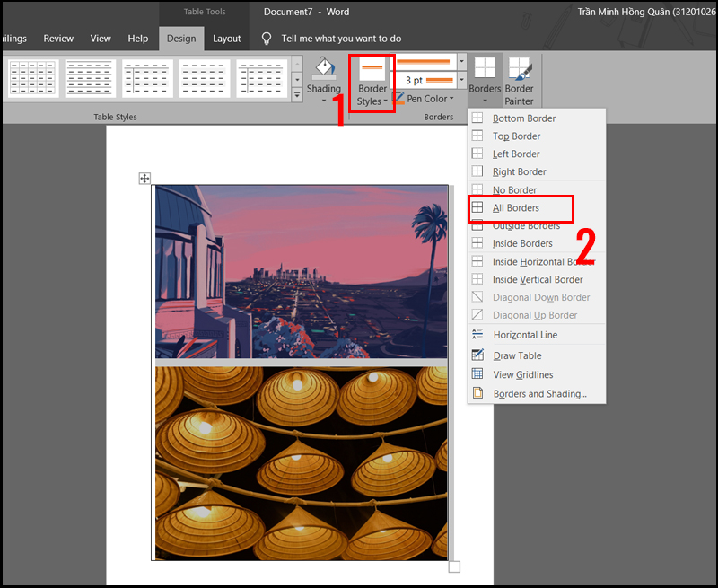Expand the Shading dropdown arrow

point(324,101)
